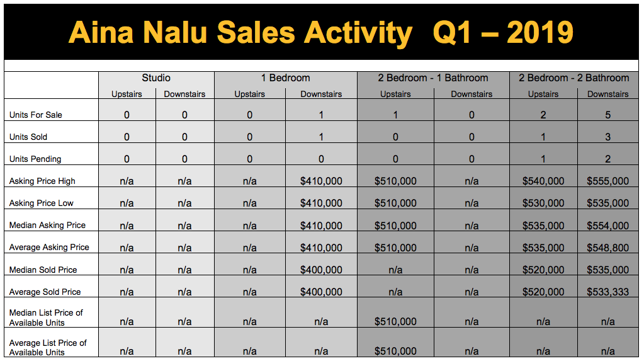The image size is (644, 361).
Task: Click the $554,000 median asking price cell
Action: (x=607, y=226)
